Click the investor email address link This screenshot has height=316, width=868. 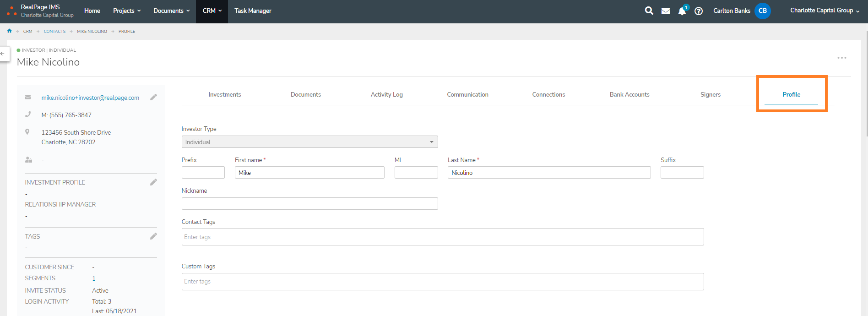pos(90,98)
